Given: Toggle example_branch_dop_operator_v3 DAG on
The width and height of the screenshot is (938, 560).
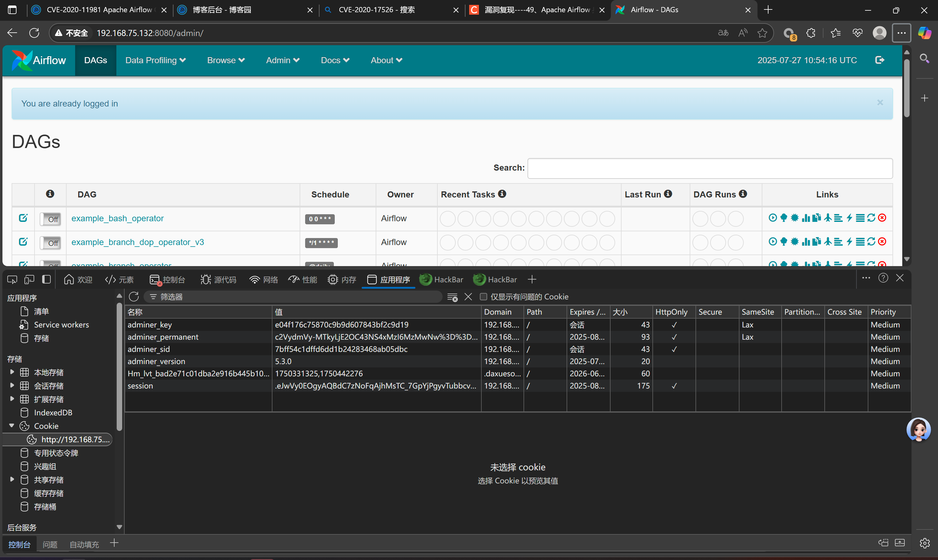Looking at the screenshot, I should coord(50,243).
